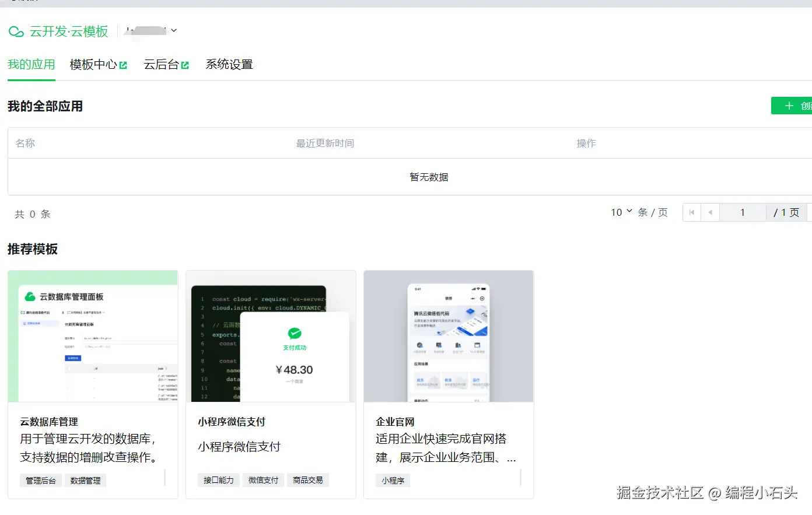
Task: Click the 微信支付 tag
Action: (263, 480)
